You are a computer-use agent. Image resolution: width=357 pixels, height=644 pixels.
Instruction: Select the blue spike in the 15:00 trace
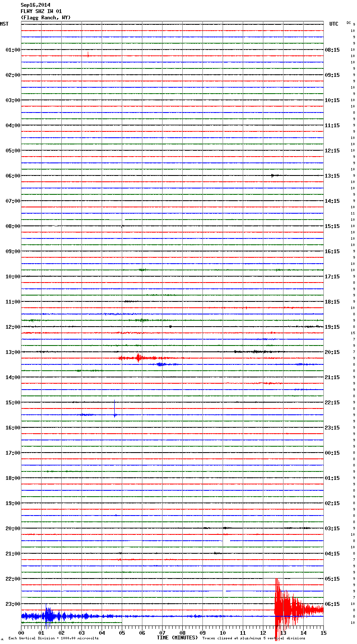tap(114, 409)
